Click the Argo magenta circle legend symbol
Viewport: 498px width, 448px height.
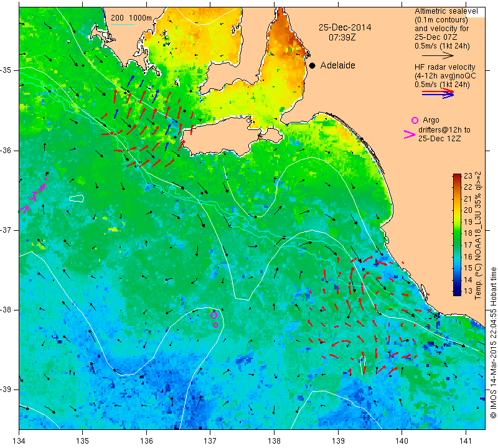[x=415, y=120]
